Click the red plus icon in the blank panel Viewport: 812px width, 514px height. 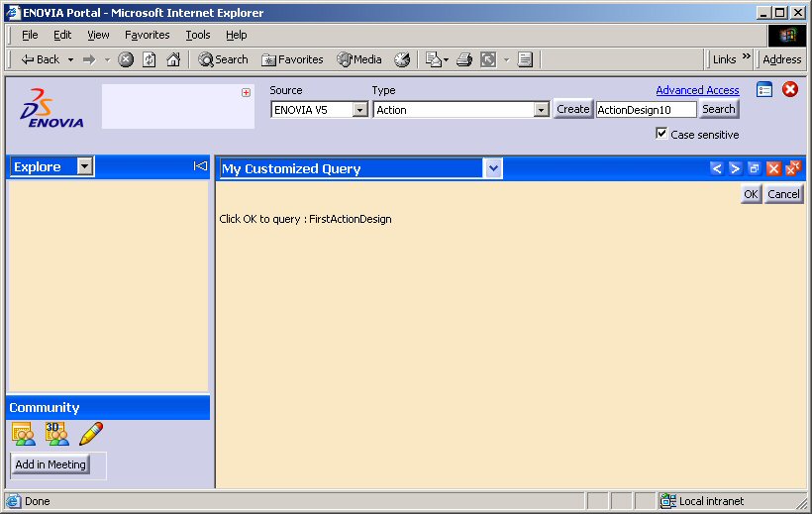(x=246, y=93)
